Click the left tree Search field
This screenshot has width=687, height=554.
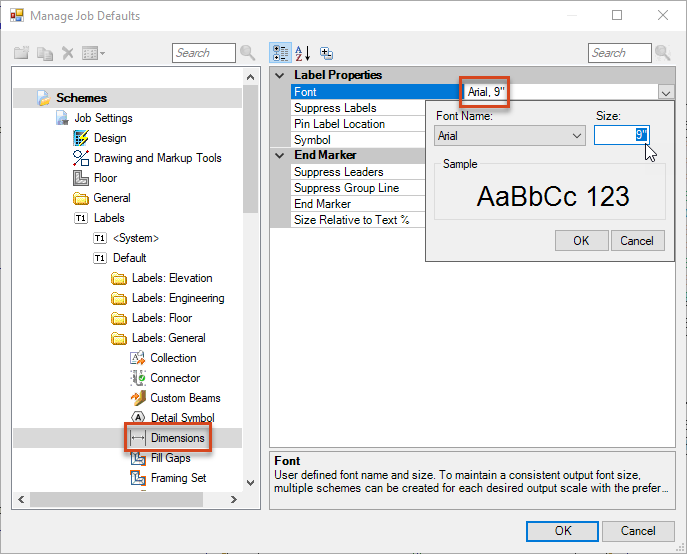pos(204,53)
